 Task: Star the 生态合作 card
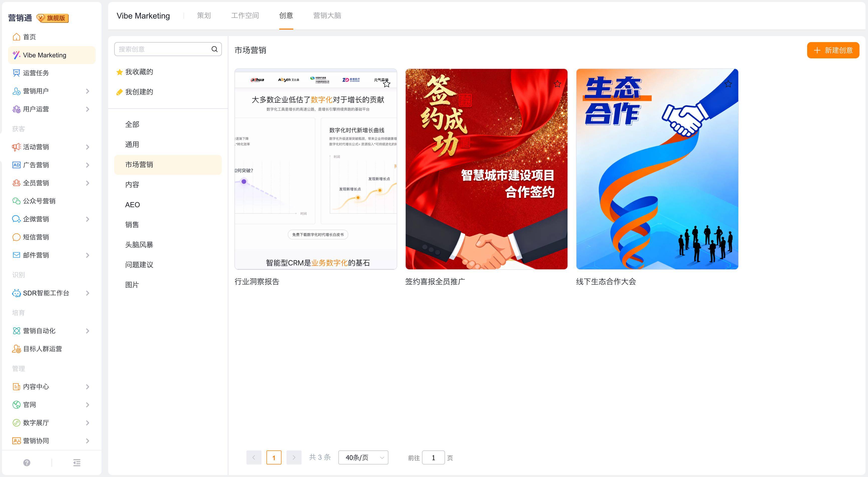tap(728, 84)
